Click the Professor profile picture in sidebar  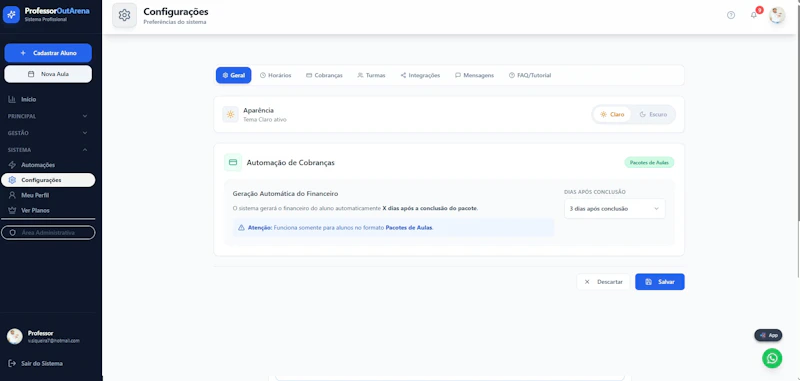coord(15,337)
